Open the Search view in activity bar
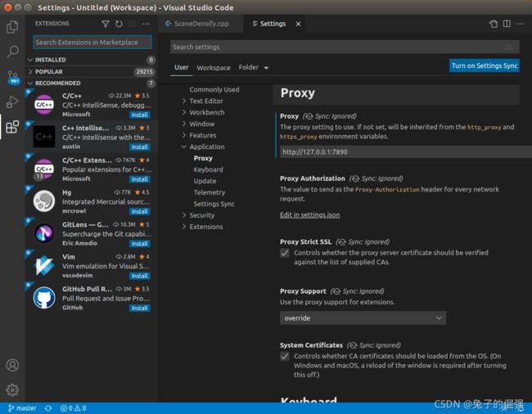The height and width of the screenshot is (414, 532). (12, 52)
